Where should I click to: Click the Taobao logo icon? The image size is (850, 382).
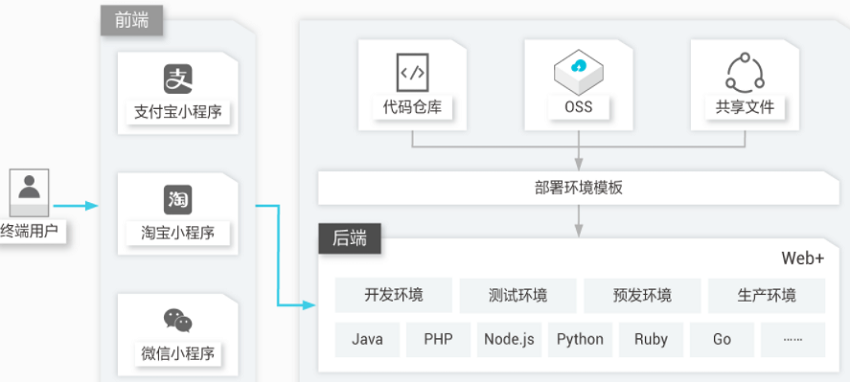tap(178, 199)
